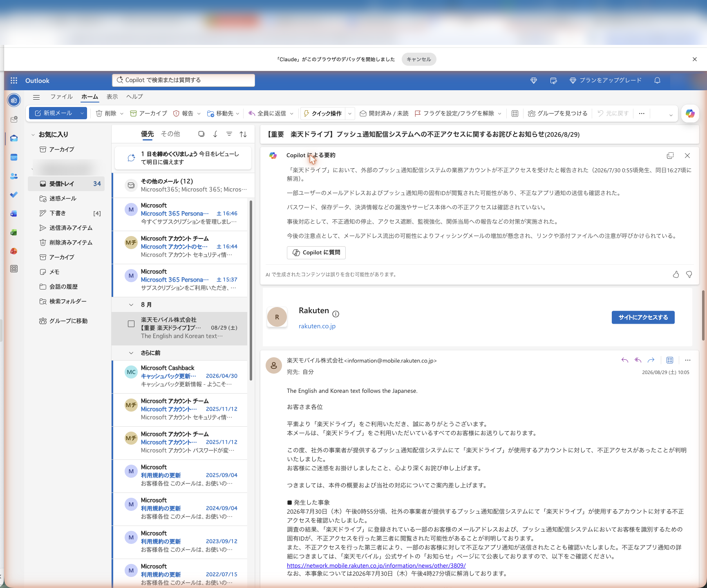Reply all using the message header icon

[x=638, y=360]
